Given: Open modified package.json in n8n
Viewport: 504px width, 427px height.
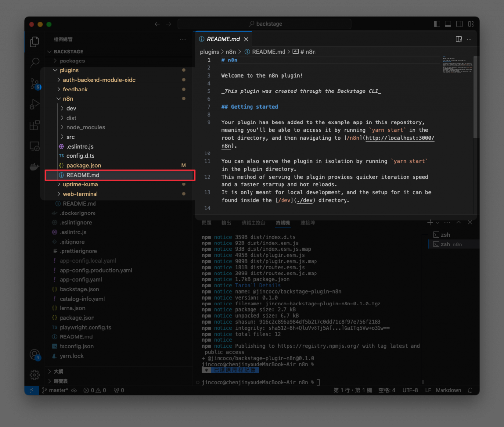Looking at the screenshot, I should pyautogui.click(x=120, y=165).
